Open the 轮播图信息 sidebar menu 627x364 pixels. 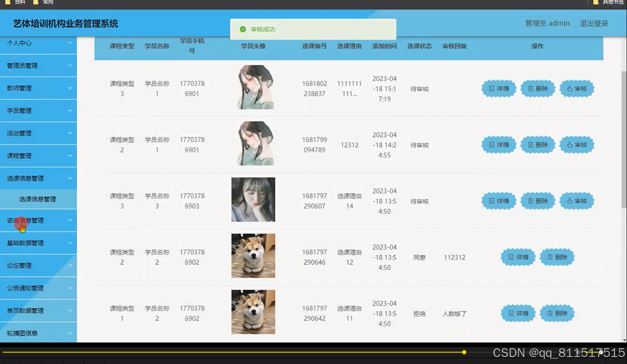38,333
